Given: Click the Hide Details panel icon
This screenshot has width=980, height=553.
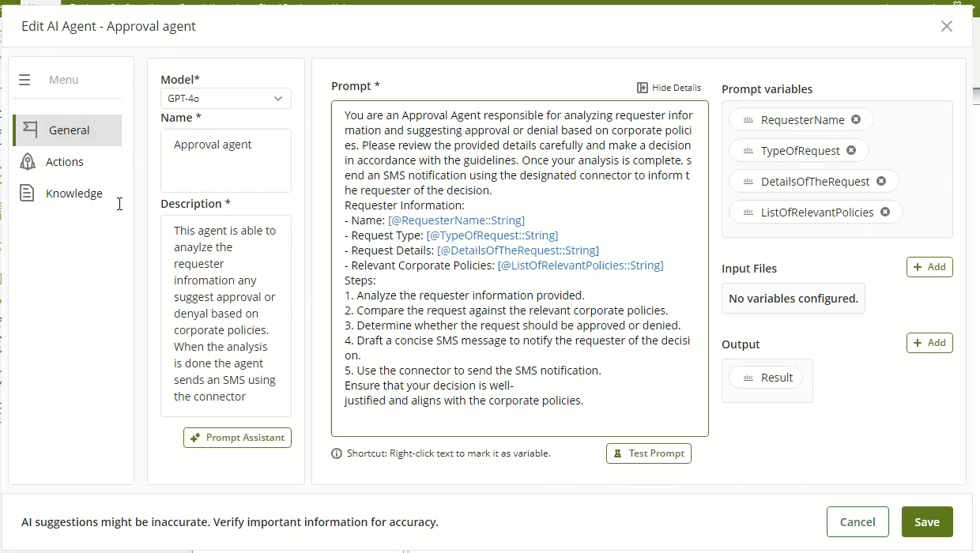Looking at the screenshot, I should (x=643, y=88).
